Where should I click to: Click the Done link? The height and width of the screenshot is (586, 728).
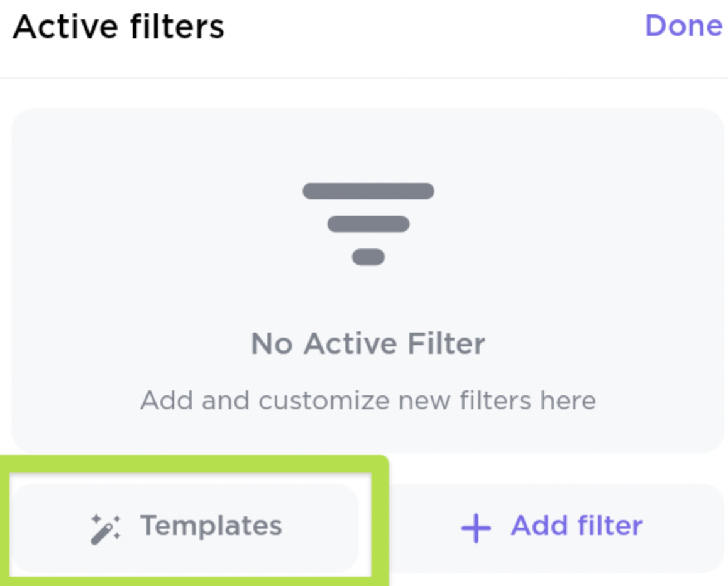click(683, 26)
